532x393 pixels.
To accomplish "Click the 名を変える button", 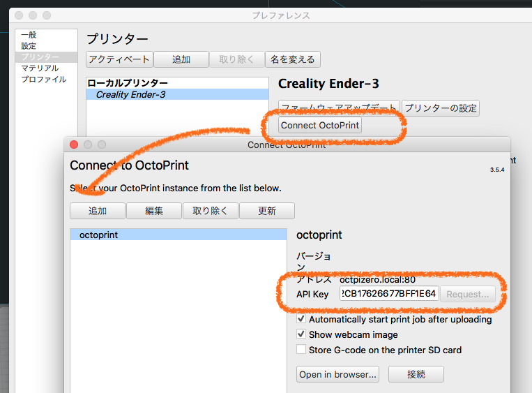I will [292, 59].
